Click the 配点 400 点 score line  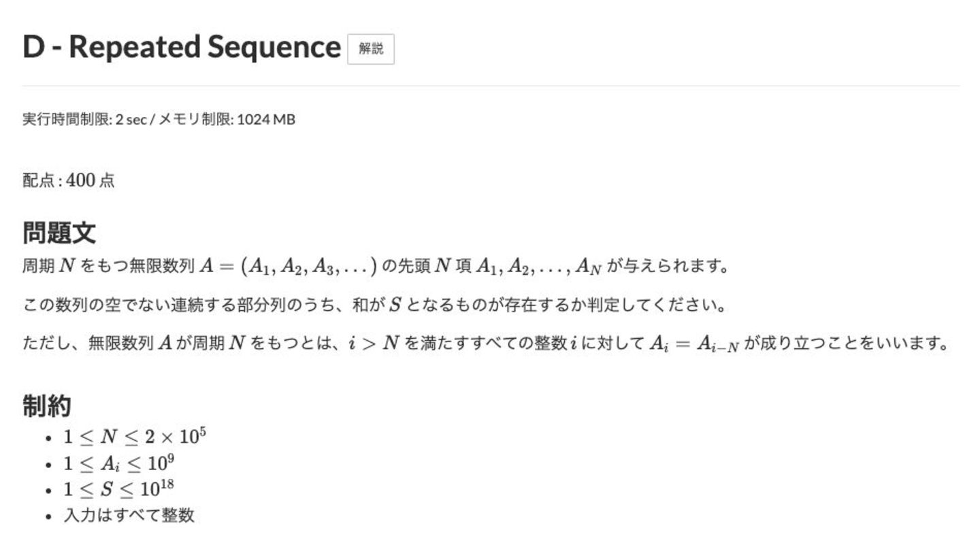click(69, 180)
